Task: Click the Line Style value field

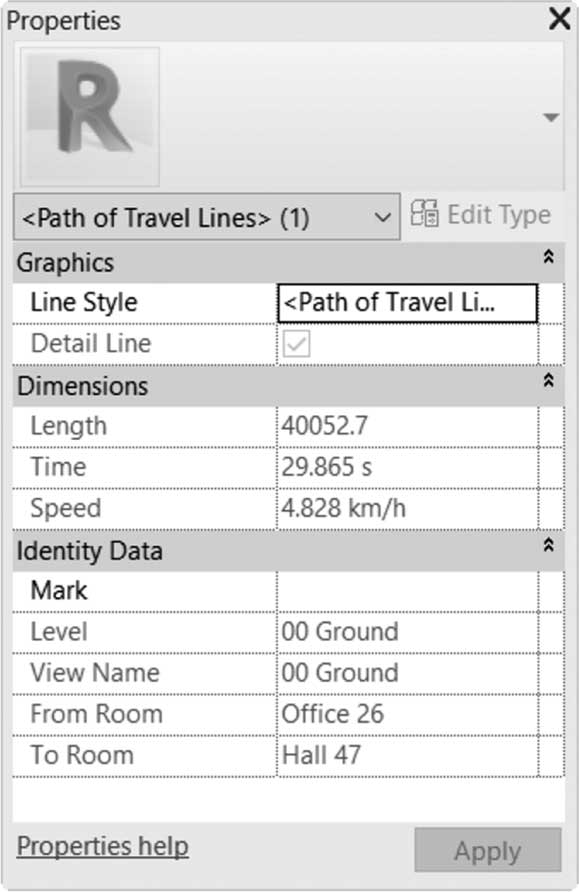Action: click(407, 303)
